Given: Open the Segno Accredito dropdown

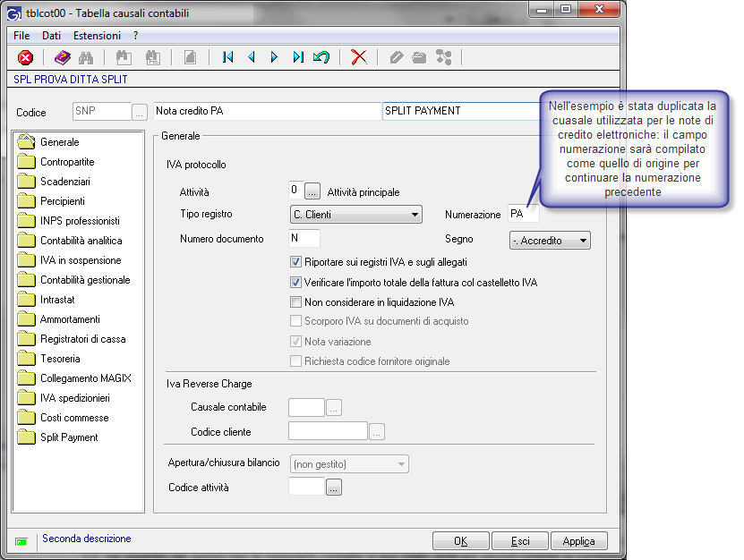Looking at the screenshot, I should (550, 241).
